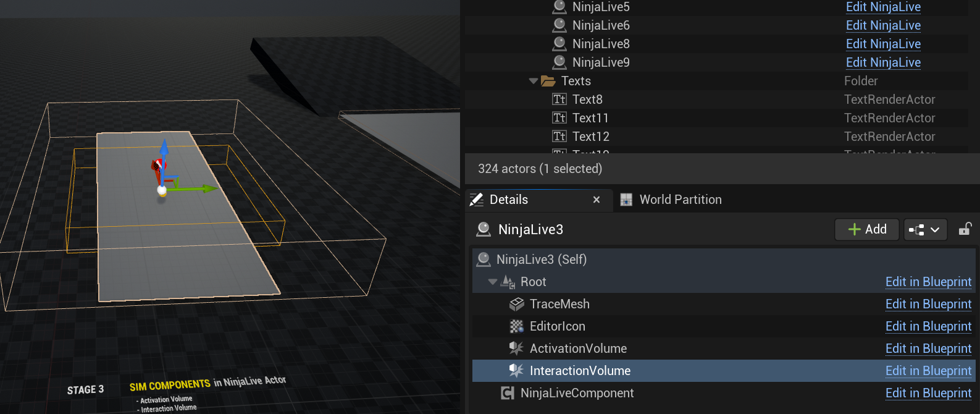
Task: Click the white gizmo origin sphere
Action: click(x=162, y=190)
